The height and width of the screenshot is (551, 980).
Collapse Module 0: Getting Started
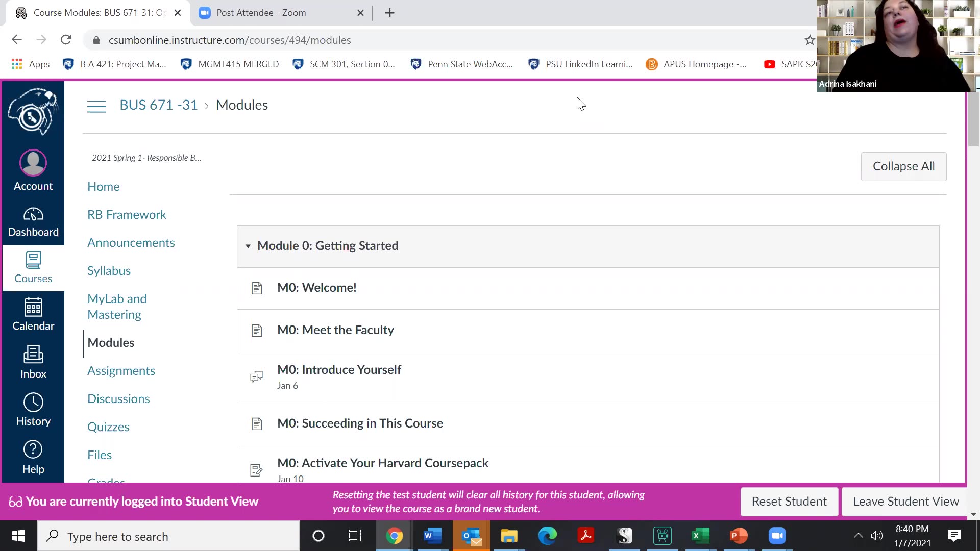(248, 246)
